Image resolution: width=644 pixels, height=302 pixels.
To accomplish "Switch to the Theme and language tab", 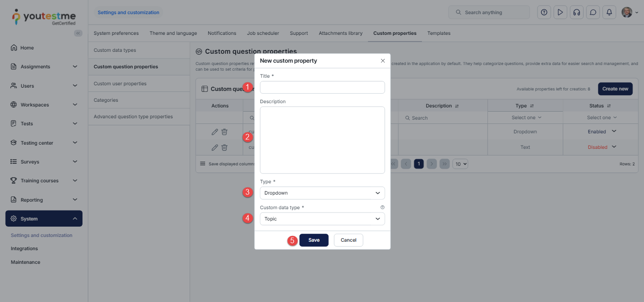I will (x=173, y=33).
